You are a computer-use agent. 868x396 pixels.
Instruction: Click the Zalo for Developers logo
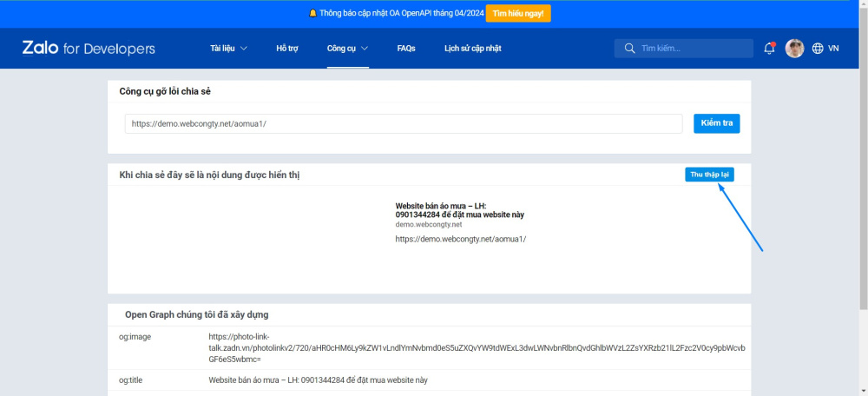click(89, 49)
